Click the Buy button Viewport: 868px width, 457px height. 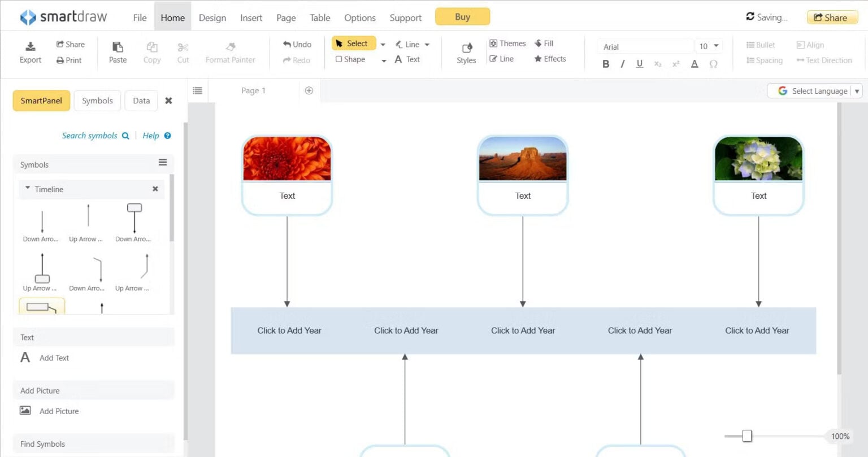pyautogui.click(x=462, y=16)
